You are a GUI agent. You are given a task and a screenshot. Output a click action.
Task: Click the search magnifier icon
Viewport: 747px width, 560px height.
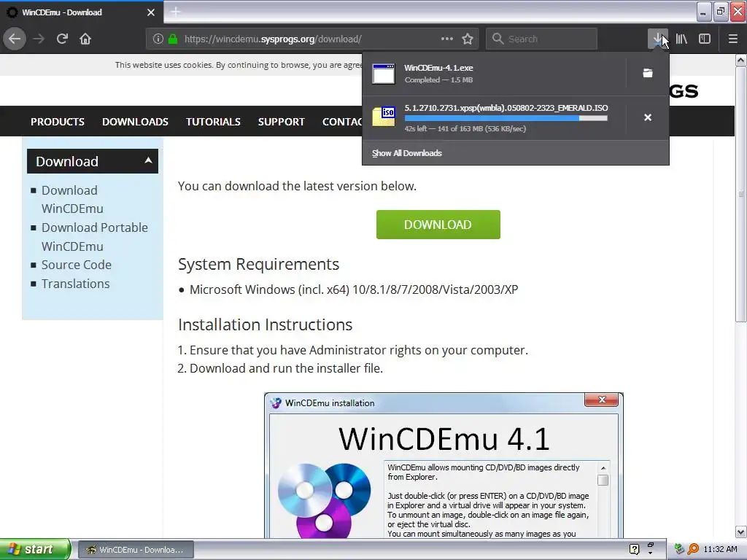(498, 39)
